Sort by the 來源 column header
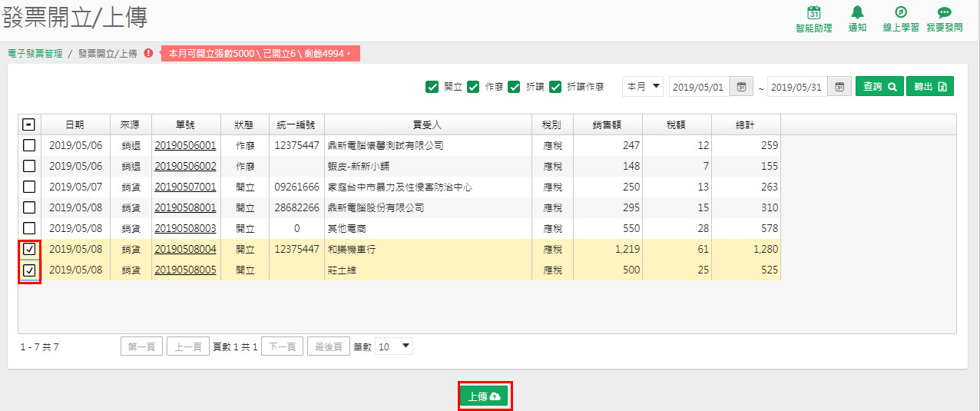The width and height of the screenshot is (980, 411). point(131,124)
